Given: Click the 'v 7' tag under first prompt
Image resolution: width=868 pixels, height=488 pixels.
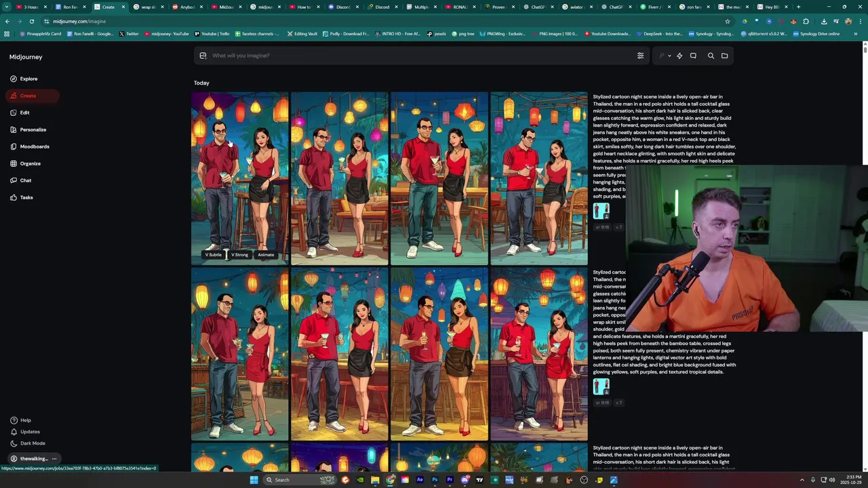Looking at the screenshot, I should point(618,227).
